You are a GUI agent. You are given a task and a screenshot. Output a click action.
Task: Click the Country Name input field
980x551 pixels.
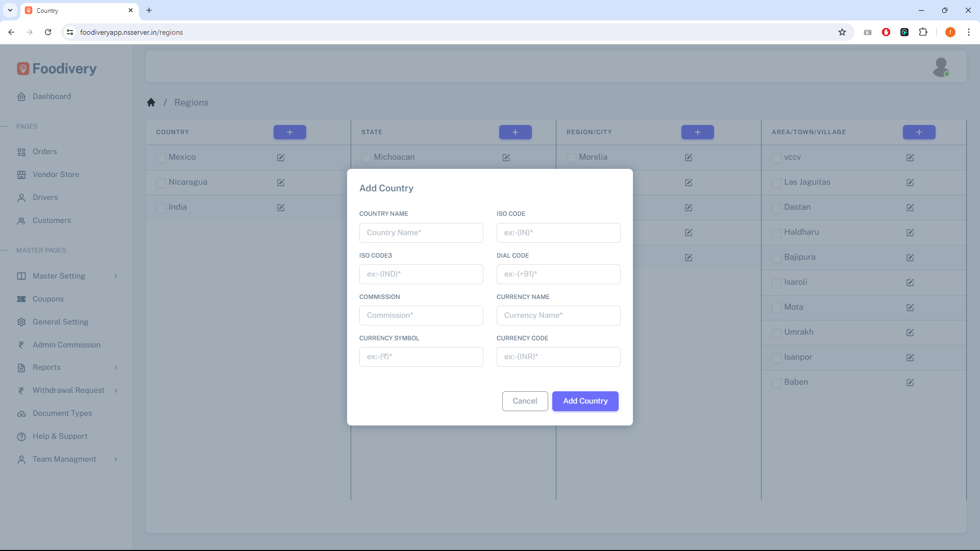coord(421,233)
